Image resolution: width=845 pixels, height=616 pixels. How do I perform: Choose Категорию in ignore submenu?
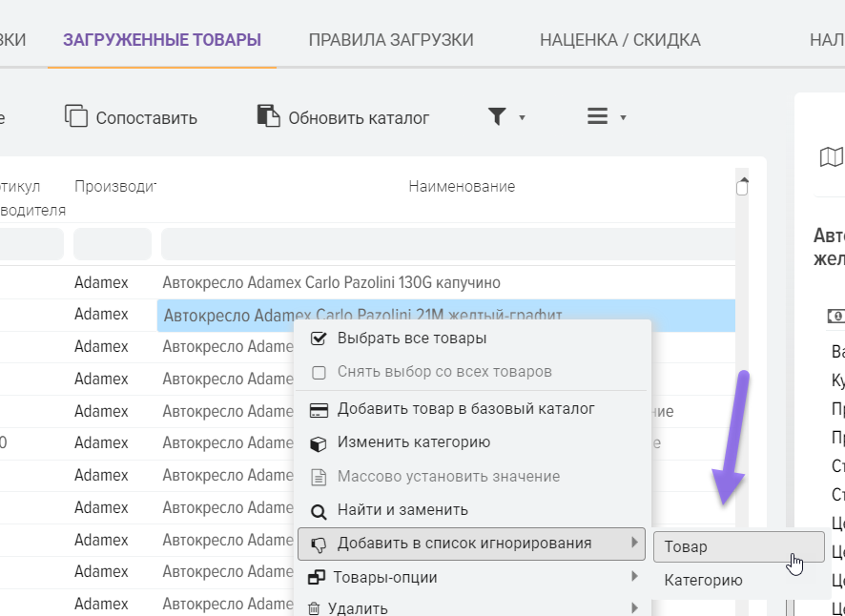click(703, 581)
